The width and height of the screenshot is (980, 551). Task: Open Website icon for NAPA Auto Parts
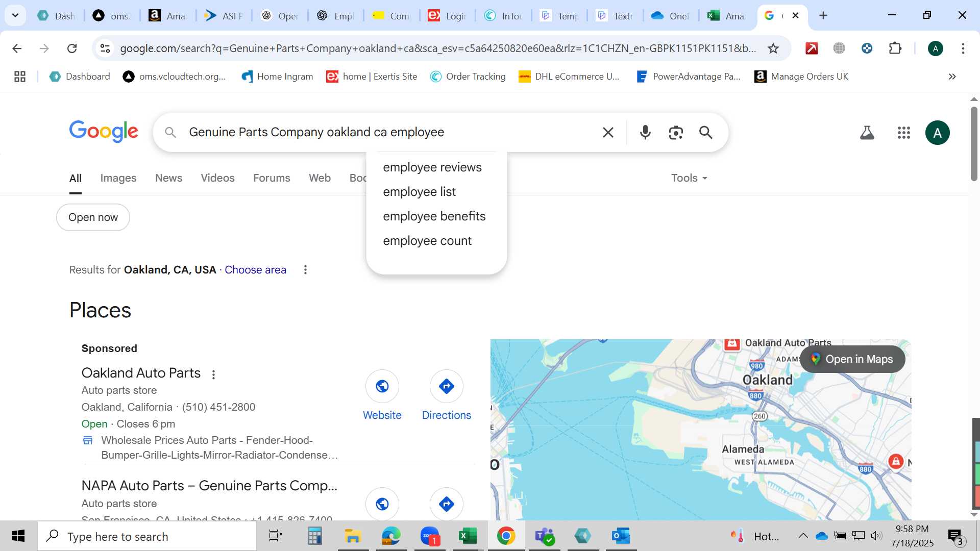(382, 504)
